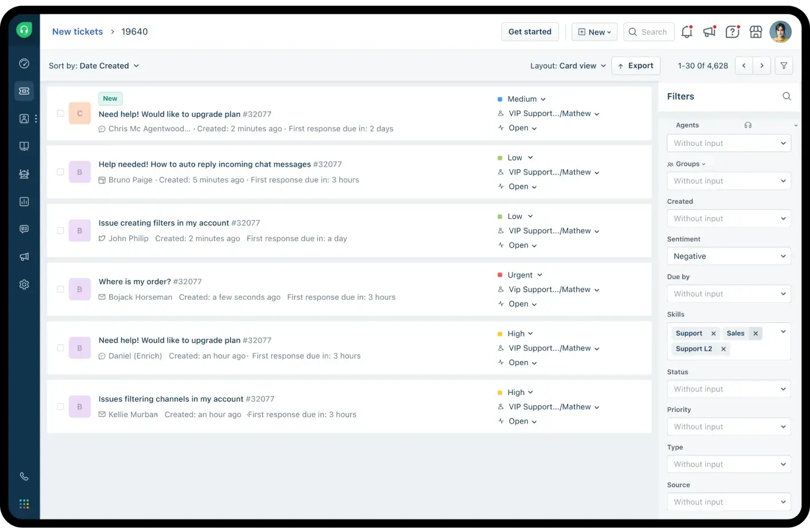This screenshot has width=810, height=532.
Task: Go to previous page of tickets
Action: coord(744,66)
